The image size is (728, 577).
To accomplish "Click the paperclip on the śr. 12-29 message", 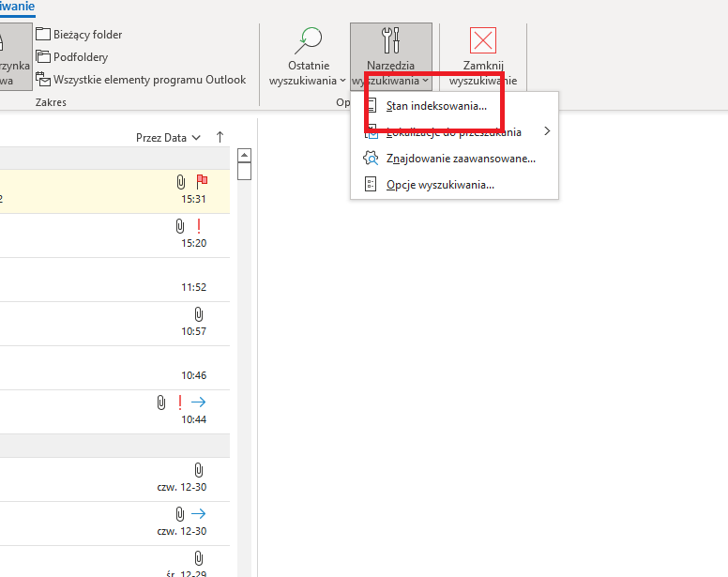I will click(199, 558).
